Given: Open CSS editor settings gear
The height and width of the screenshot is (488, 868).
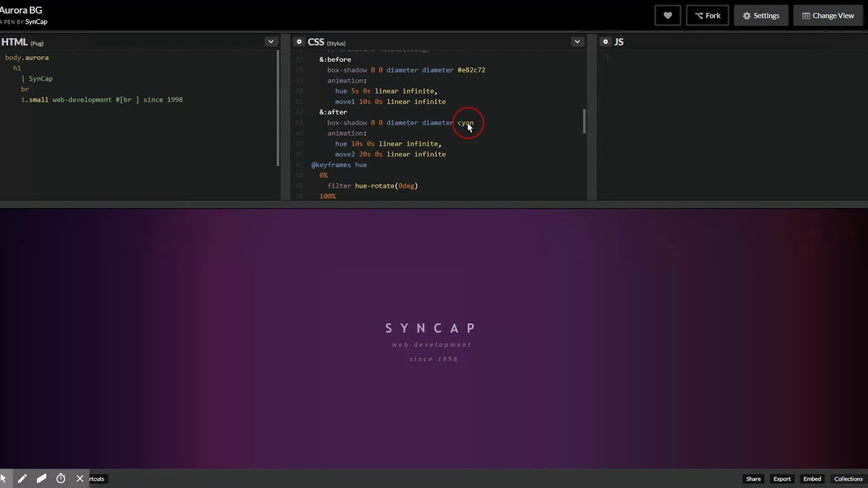Looking at the screenshot, I should pyautogui.click(x=298, y=42).
